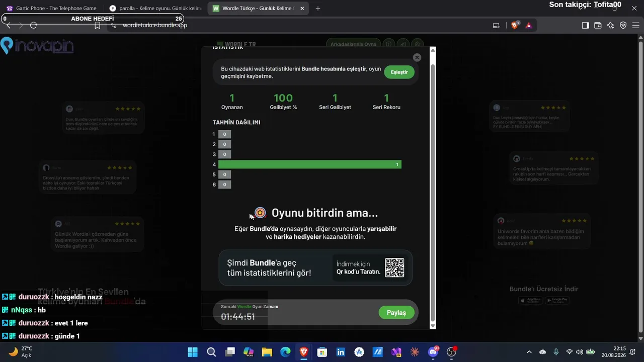Open LinkedIn from taskbar
The height and width of the screenshot is (362, 644).
(341, 352)
